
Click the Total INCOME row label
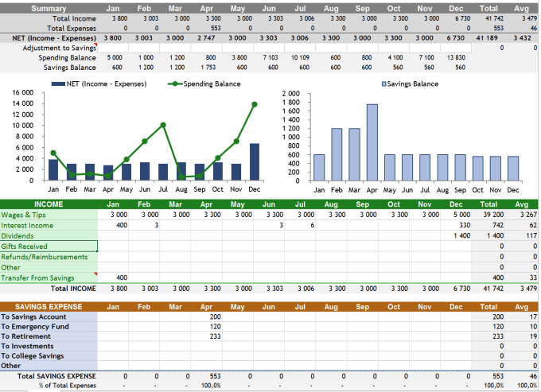[x=73, y=288]
